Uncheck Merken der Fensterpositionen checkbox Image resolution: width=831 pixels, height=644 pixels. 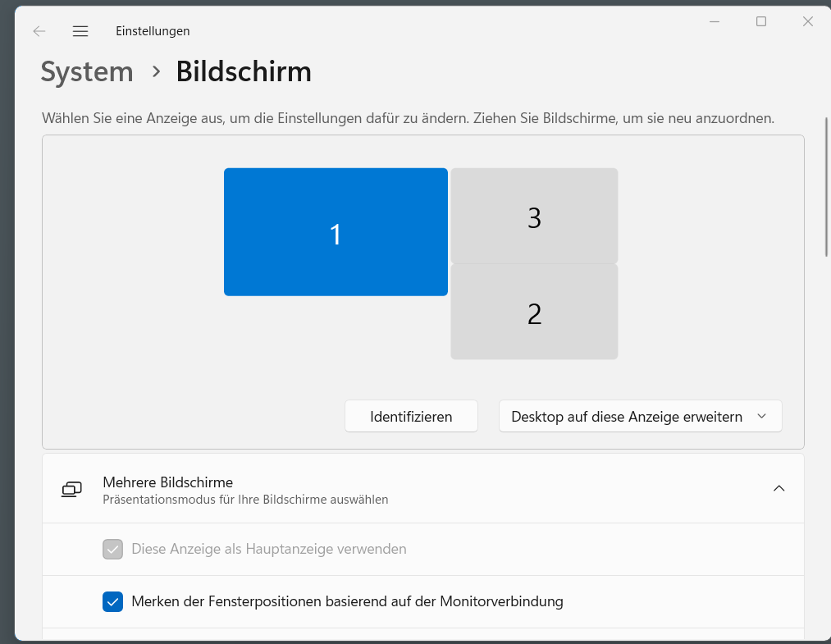113,601
